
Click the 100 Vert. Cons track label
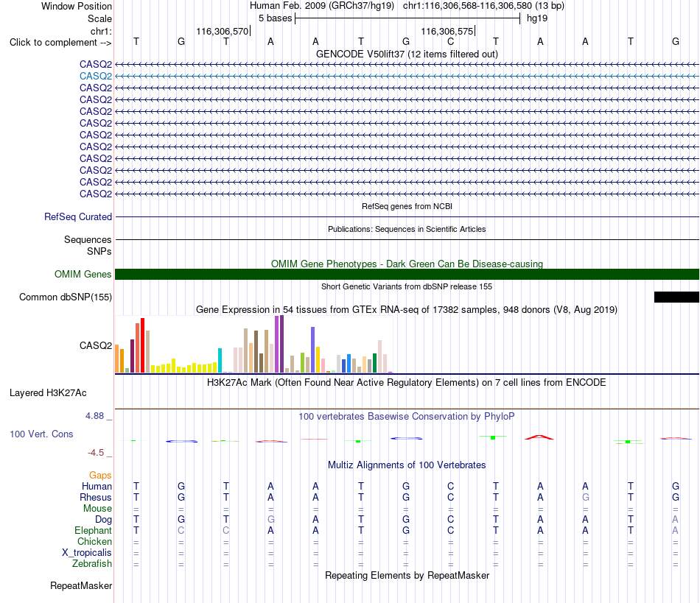tap(41, 434)
